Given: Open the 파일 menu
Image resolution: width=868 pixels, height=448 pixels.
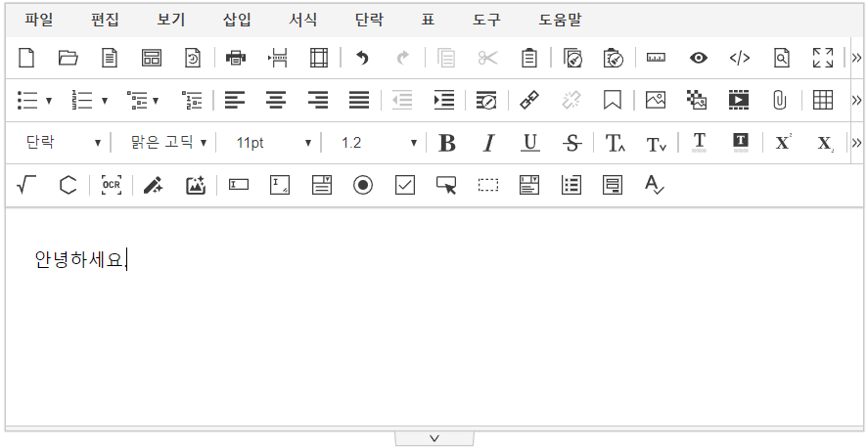Looking at the screenshot, I should pos(39,19).
